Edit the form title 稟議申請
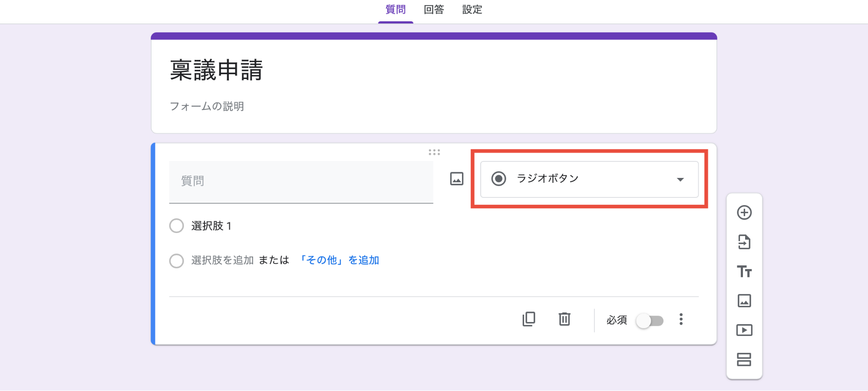This screenshot has height=391, width=868. [216, 70]
